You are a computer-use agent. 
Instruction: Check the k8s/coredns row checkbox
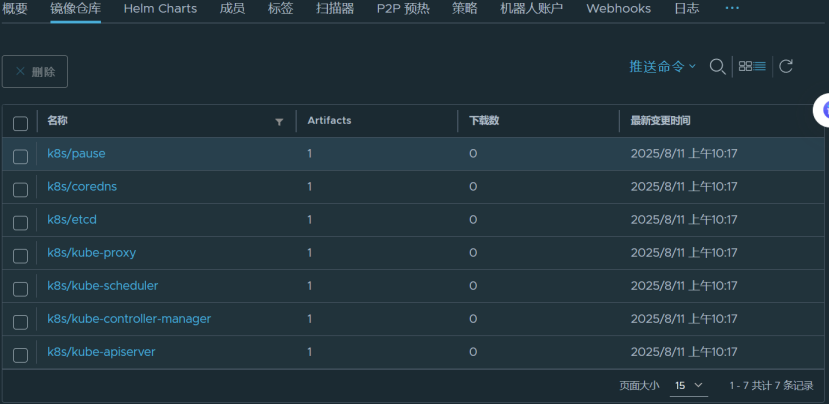[20, 190]
